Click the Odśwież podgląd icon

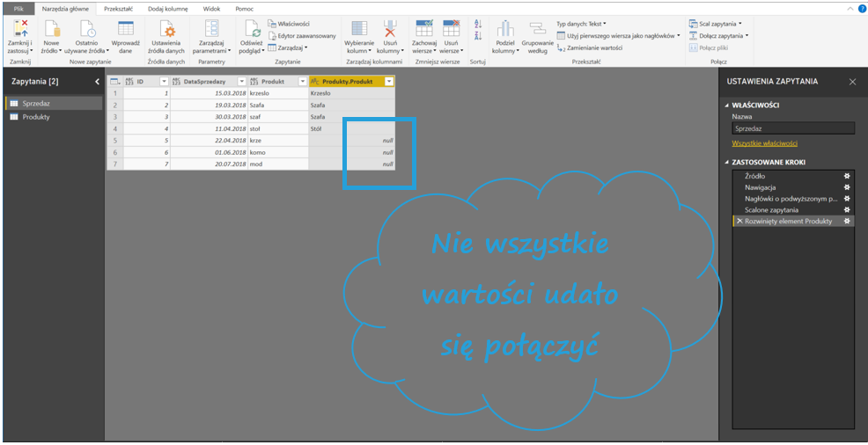click(x=251, y=28)
